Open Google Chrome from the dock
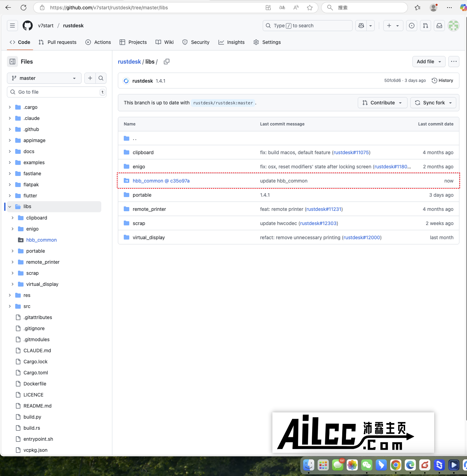 click(x=396, y=465)
